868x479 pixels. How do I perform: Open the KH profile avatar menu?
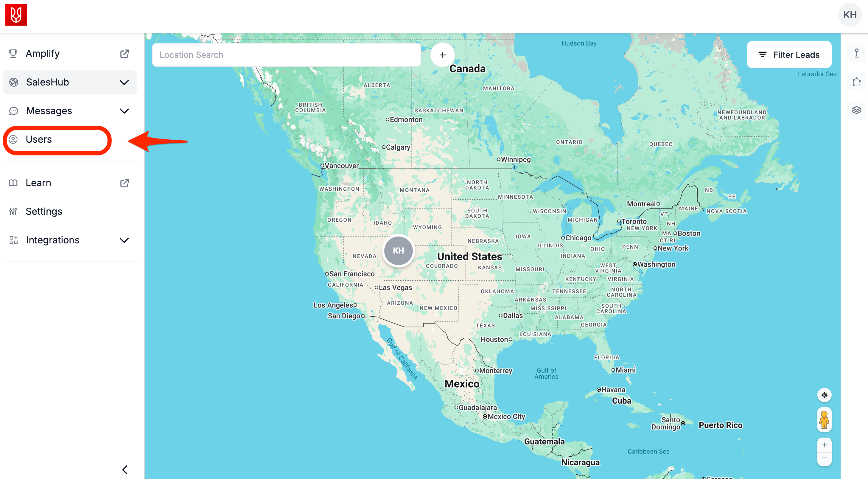click(x=850, y=15)
